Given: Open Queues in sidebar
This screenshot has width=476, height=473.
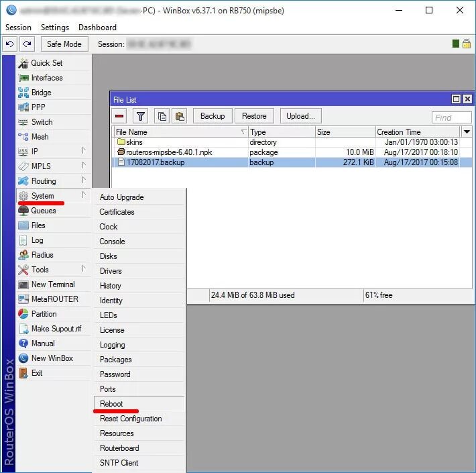Looking at the screenshot, I should click(54, 211).
